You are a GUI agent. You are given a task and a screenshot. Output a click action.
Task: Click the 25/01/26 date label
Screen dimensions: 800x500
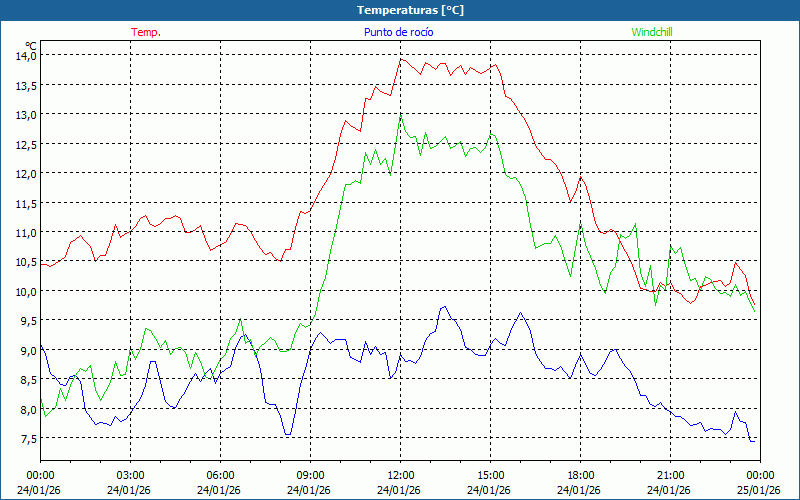point(759,490)
